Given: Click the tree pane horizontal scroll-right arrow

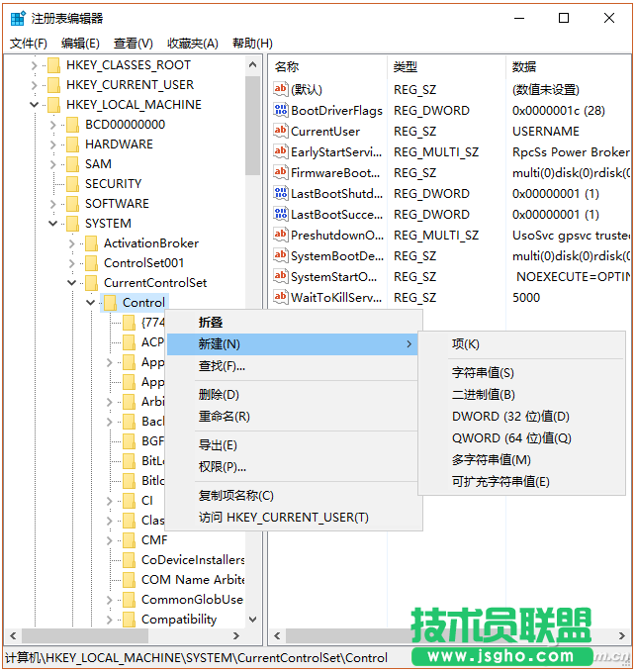Looking at the screenshot, I should point(236,635).
